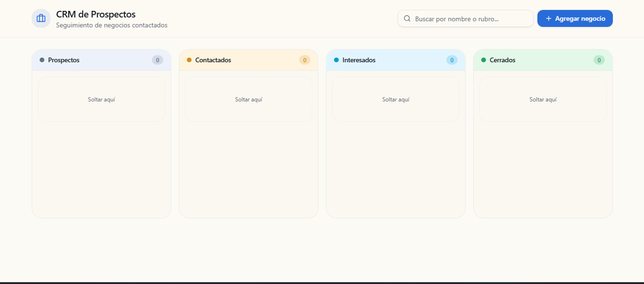Screen dimensions: 644x284
Task: Select the Interesados column header
Action: pyautogui.click(x=396, y=60)
